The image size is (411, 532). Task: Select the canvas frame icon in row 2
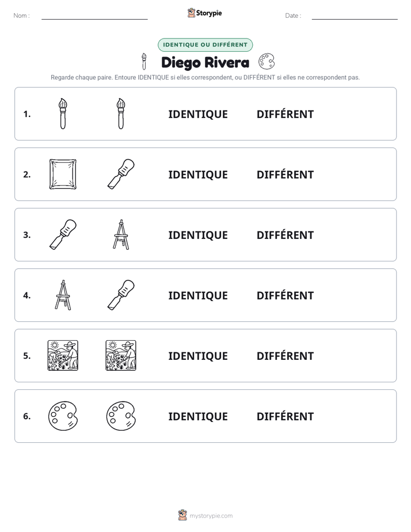coord(63,174)
